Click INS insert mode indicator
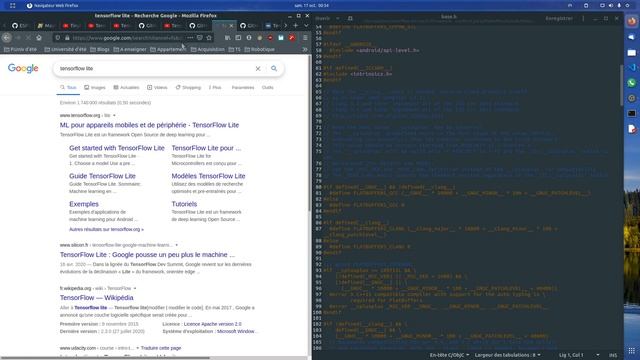Viewport: 640px width, 360px height. [613, 355]
